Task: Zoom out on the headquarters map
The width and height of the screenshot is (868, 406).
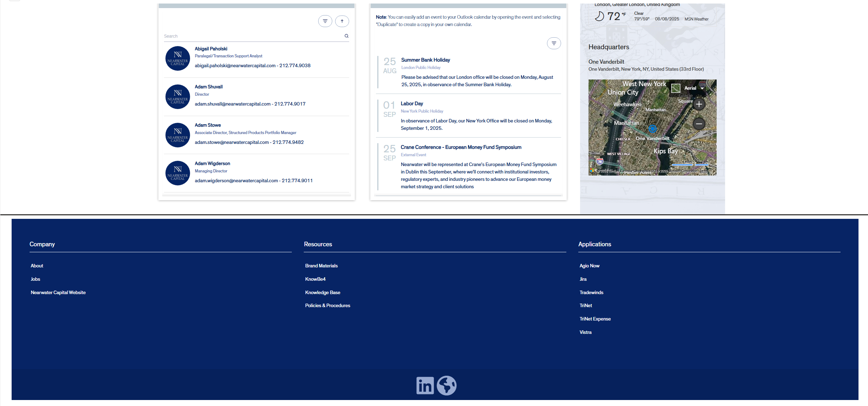Action: coord(699,123)
